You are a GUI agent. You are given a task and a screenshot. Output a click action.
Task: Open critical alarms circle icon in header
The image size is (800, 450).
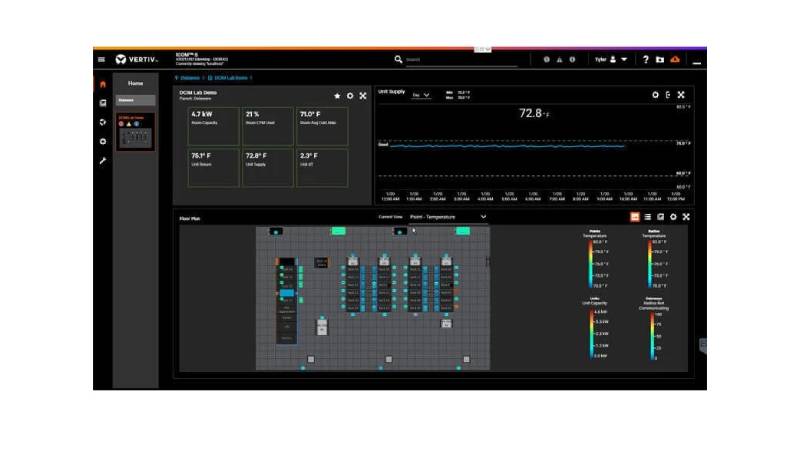click(x=546, y=60)
